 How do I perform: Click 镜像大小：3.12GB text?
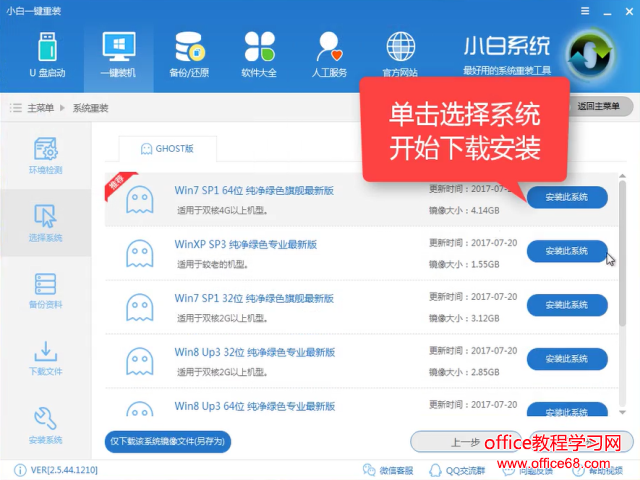464,318
